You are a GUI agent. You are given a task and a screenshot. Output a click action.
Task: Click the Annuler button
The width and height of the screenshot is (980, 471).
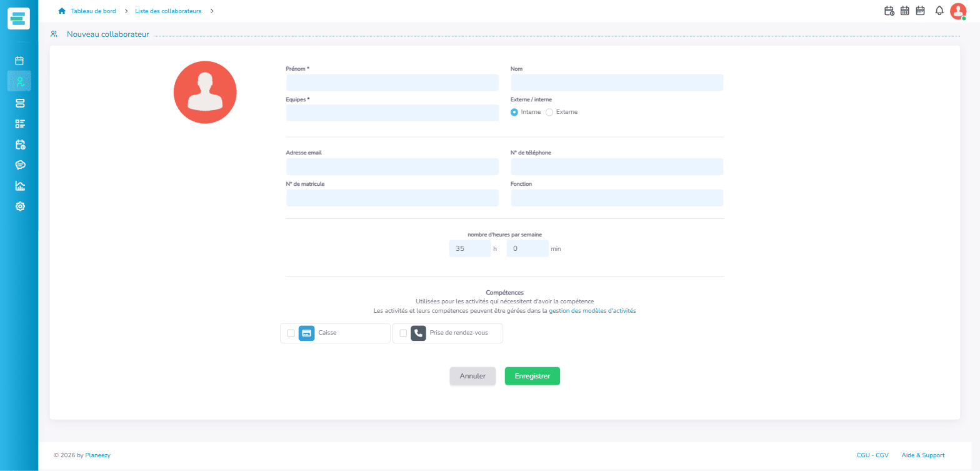click(x=472, y=376)
